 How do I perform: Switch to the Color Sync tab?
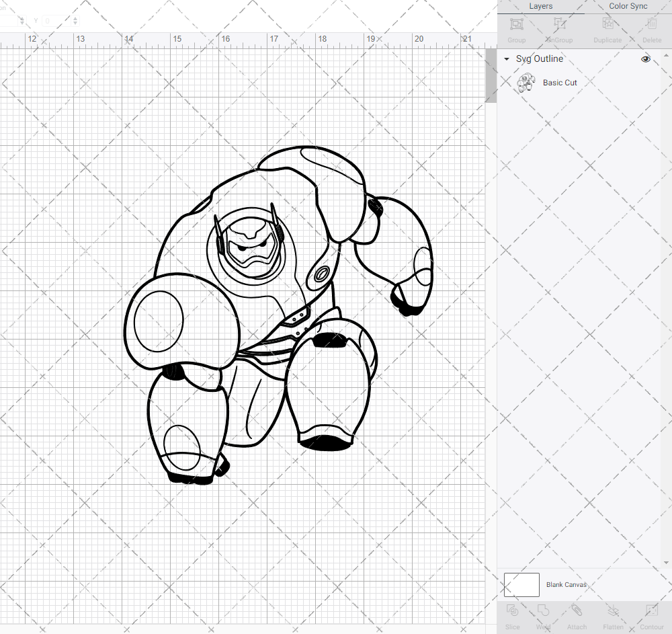tap(628, 6)
